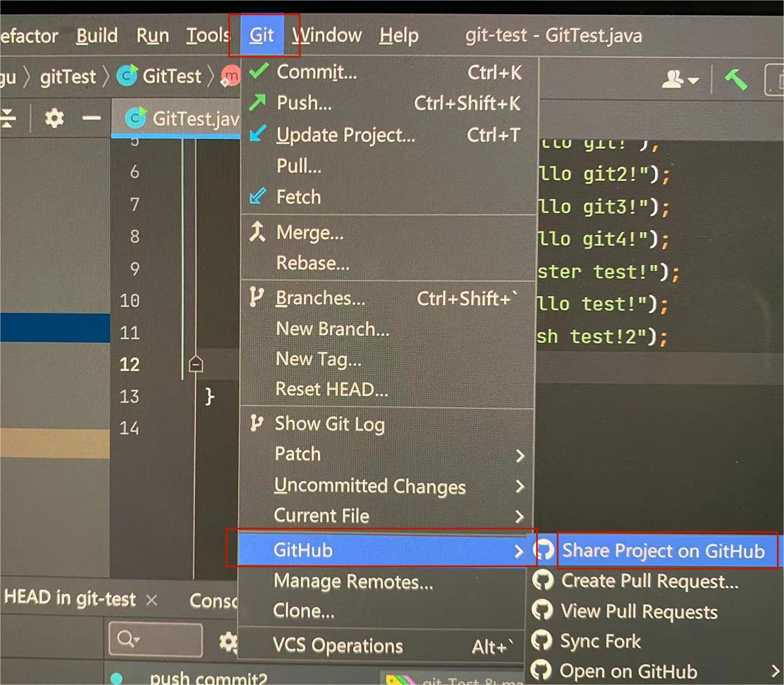Click the green Commit checkmark icon
Screen dimensions: 784x685
click(258, 71)
